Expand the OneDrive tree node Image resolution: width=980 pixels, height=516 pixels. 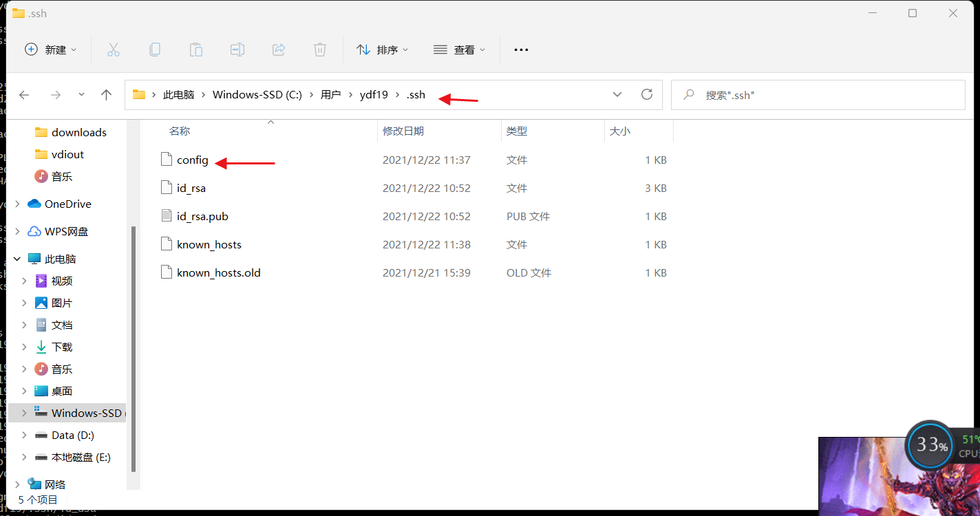pyautogui.click(x=17, y=204)
